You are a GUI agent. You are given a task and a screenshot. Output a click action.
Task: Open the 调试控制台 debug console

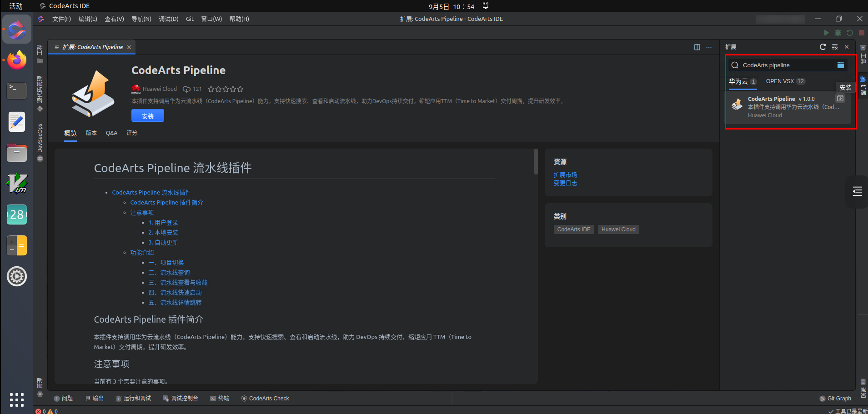[x=181, y=399]
